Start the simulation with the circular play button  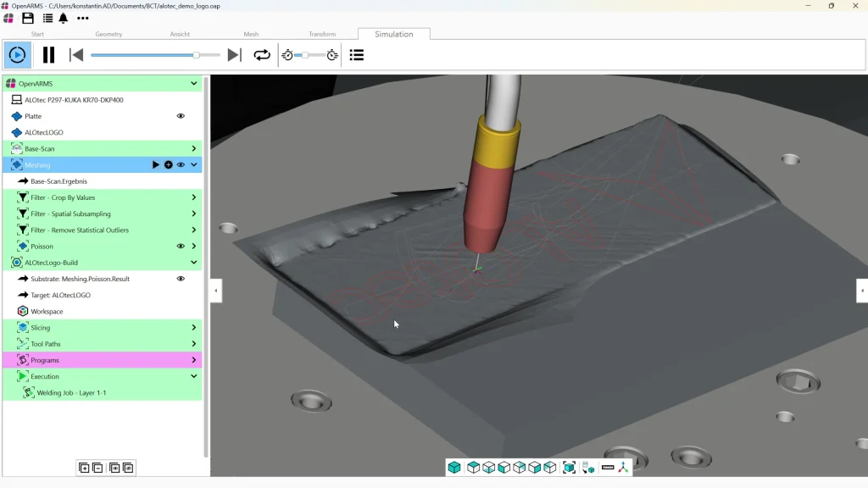click(x=17, y=55)
